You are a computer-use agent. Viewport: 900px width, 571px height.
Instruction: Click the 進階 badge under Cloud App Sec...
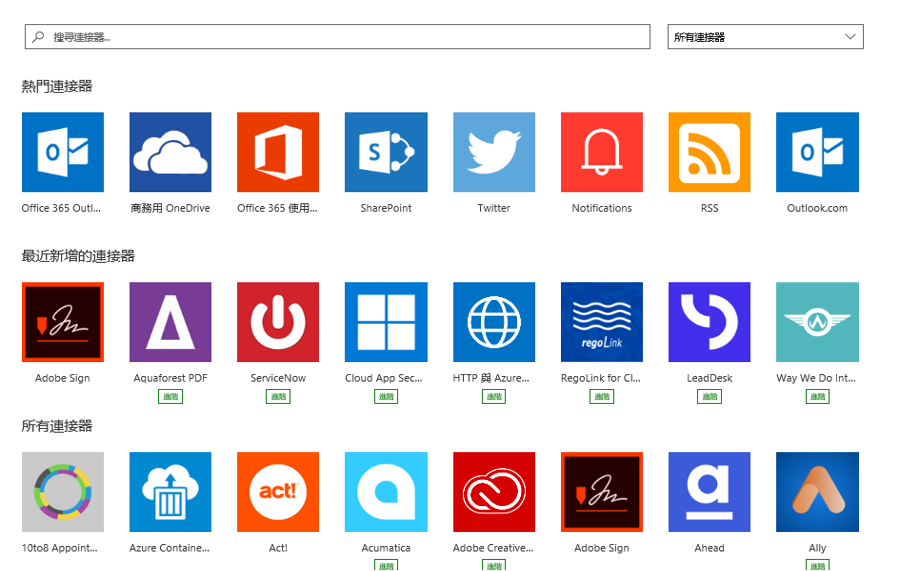click(x=386, y=397)
